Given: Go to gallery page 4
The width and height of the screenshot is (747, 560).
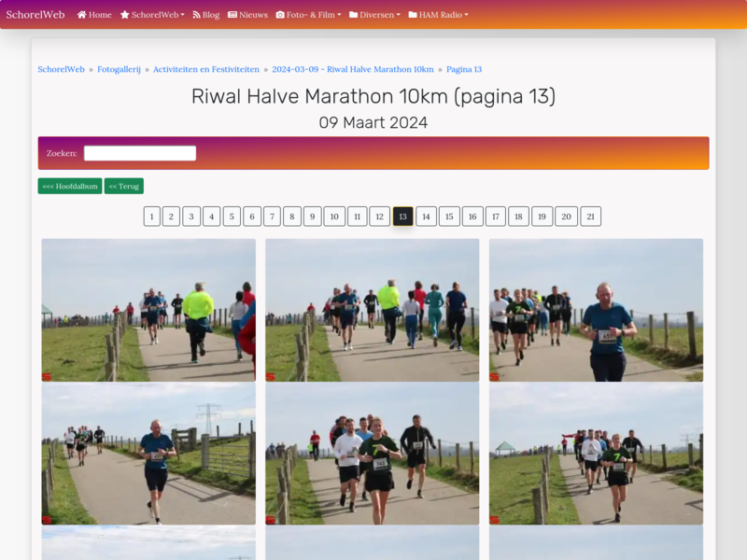Looking at the screenshot, I should point(212,217).
